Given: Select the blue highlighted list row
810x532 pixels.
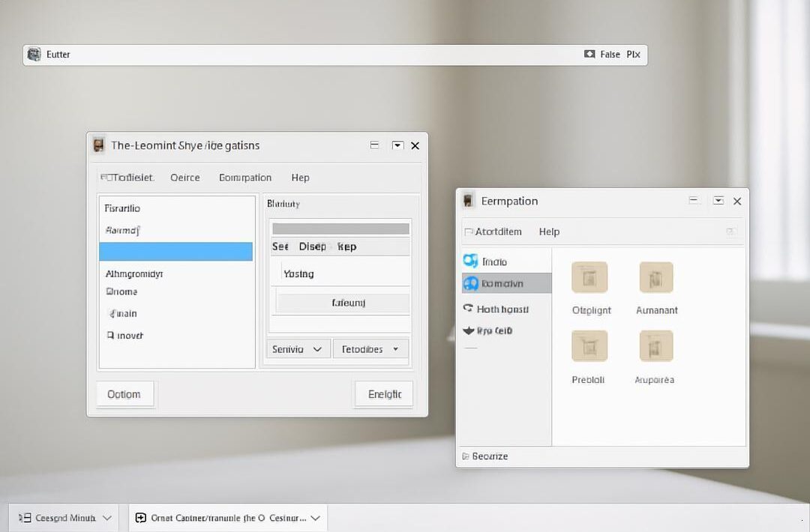Looking at the screenshot, I should tap(175, 251).
